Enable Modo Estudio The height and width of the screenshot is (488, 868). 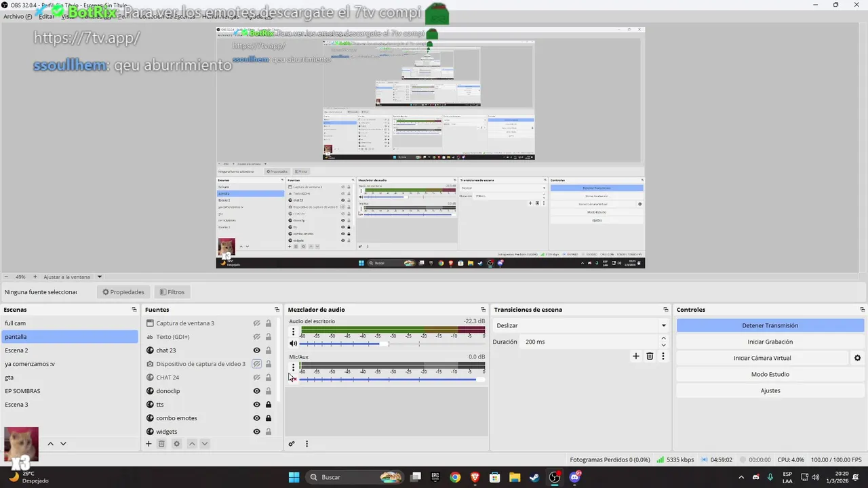tap(770, 374)
